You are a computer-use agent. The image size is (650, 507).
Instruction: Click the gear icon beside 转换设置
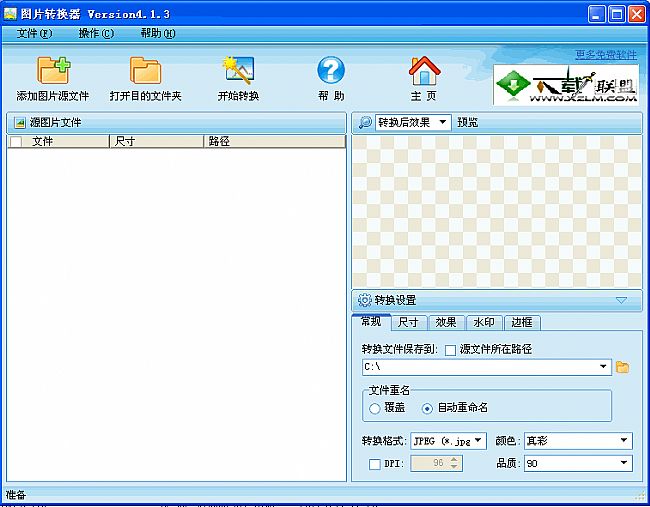point(364,300)
